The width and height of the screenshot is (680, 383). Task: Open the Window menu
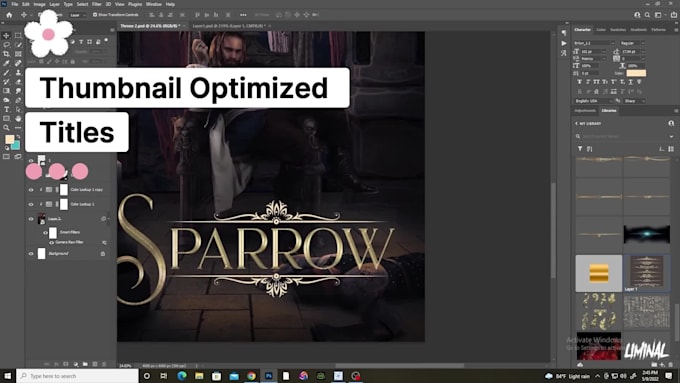[154, 4]
